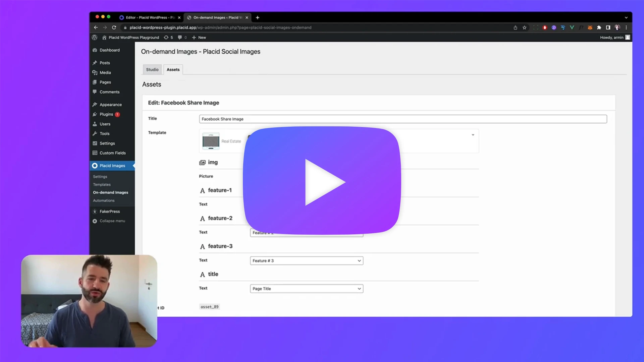Click the Chrome profile avatar icon
The width and height of the screenshot is (644, 362).
[617, 27]
